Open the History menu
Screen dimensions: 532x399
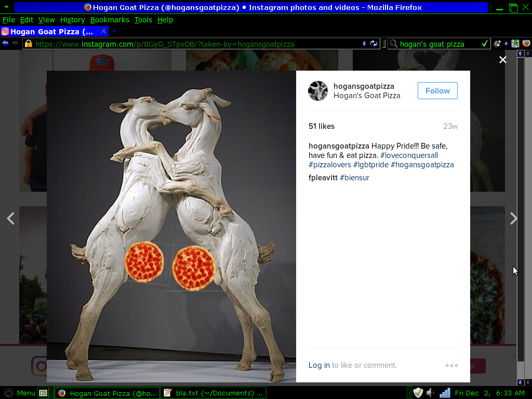click(x=73, y=20)
